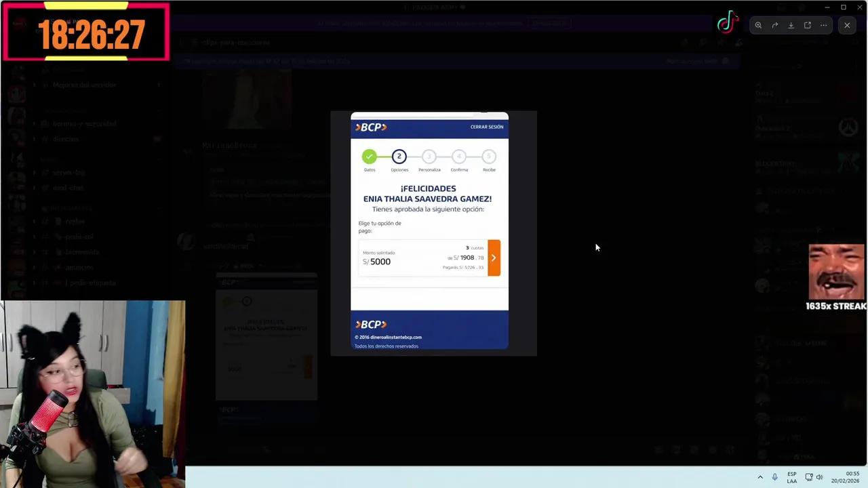This screenshot has height=488, width=868.
Task: Open the image in browser icon
Action: (x=807, y=25)
